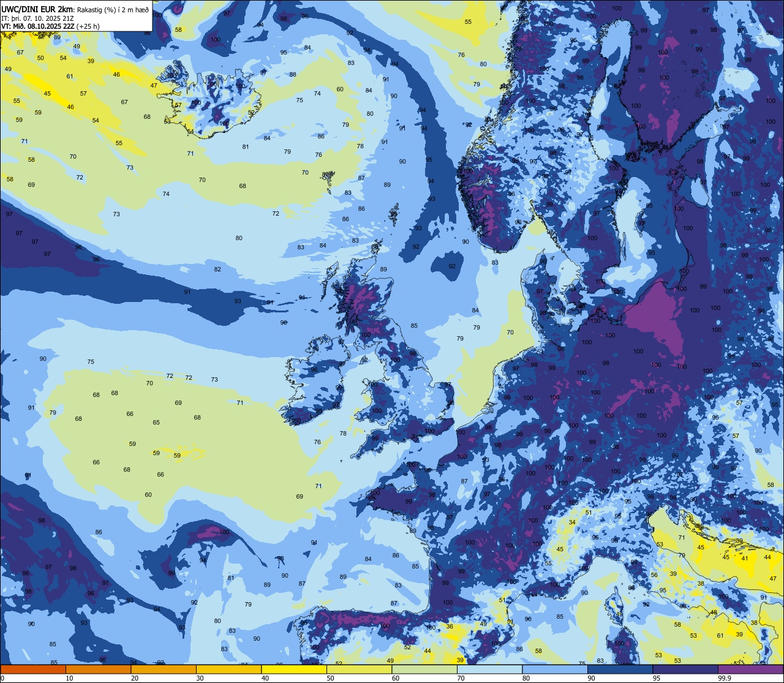Click the legend label 80

[526, 678]
